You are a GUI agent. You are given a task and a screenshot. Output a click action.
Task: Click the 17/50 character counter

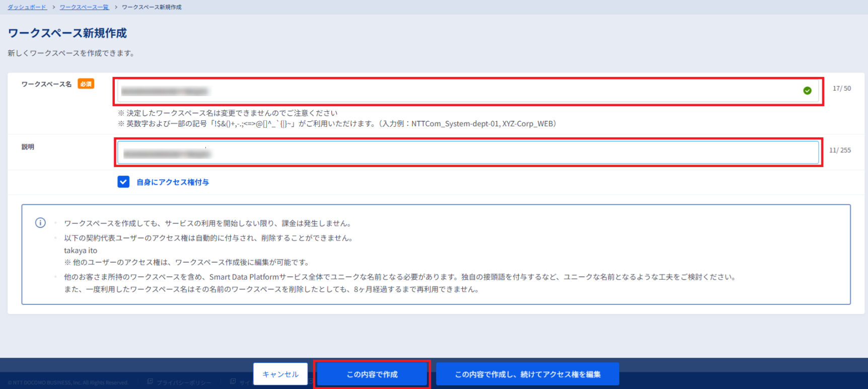click(x=841, y=89)
